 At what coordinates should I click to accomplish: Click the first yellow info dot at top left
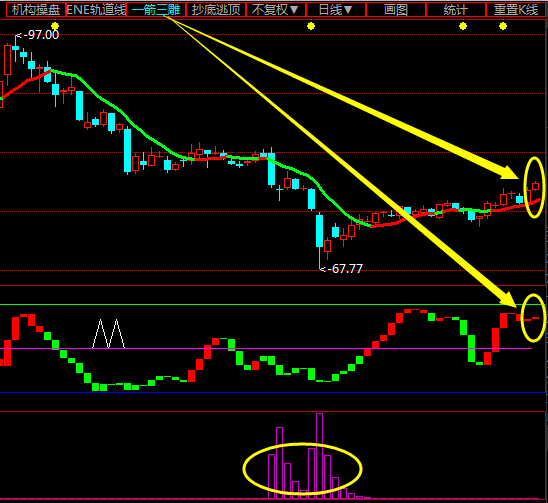(55, 26)
